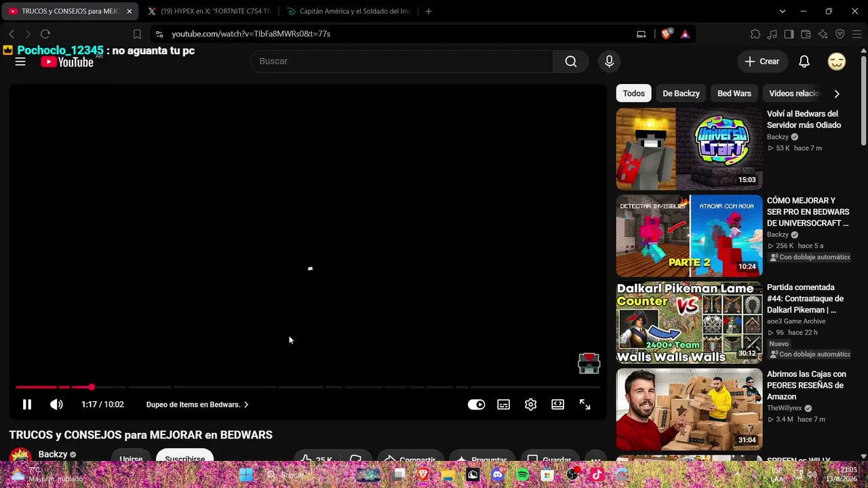Open the Bedwars PARTE 2 thumbnail
868x488 pixels.
(689, 236)
